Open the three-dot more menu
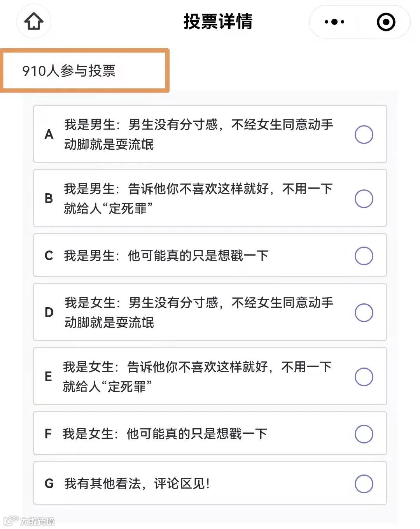 (x=334, y=22)
